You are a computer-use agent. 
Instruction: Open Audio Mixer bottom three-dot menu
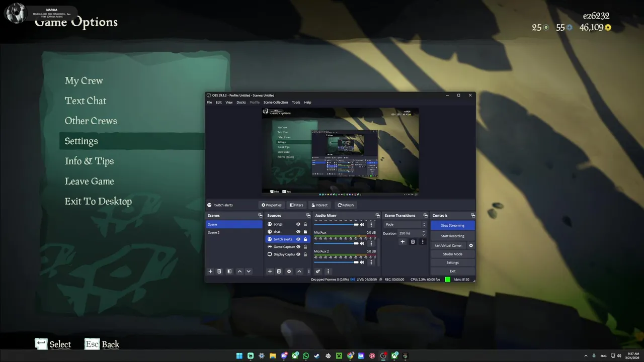pos(328,271)
